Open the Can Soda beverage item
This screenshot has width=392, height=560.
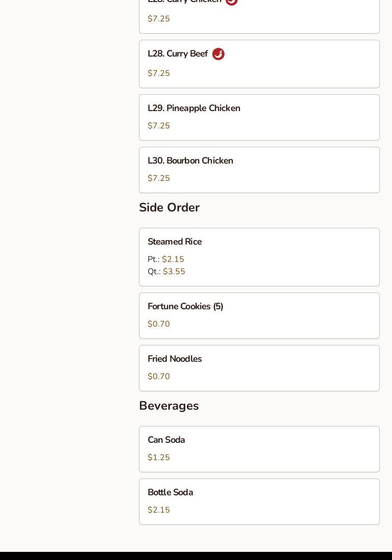coord(166,440)
